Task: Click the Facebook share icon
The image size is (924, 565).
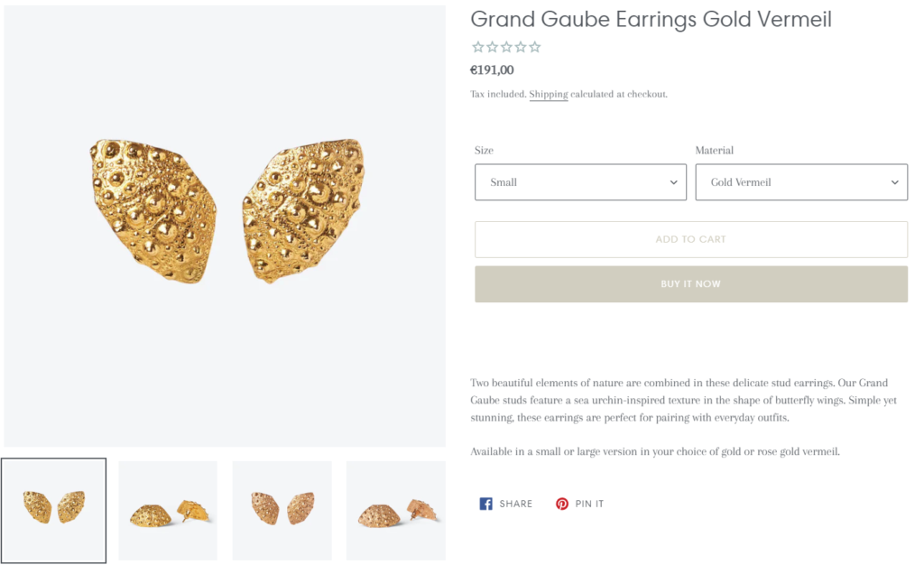Action: [x=485, y=504]
